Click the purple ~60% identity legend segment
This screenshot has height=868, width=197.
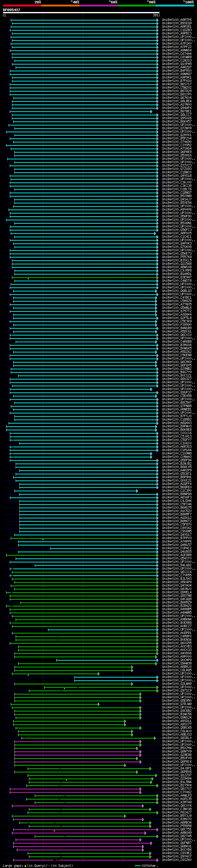tap(99, 6)
